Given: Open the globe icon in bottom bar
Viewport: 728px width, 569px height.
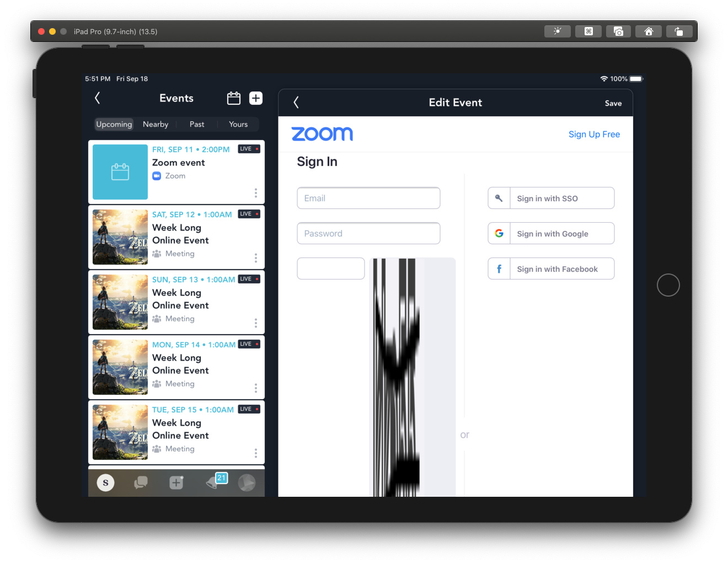Looking at the screenshot, I should coord(247,483).
